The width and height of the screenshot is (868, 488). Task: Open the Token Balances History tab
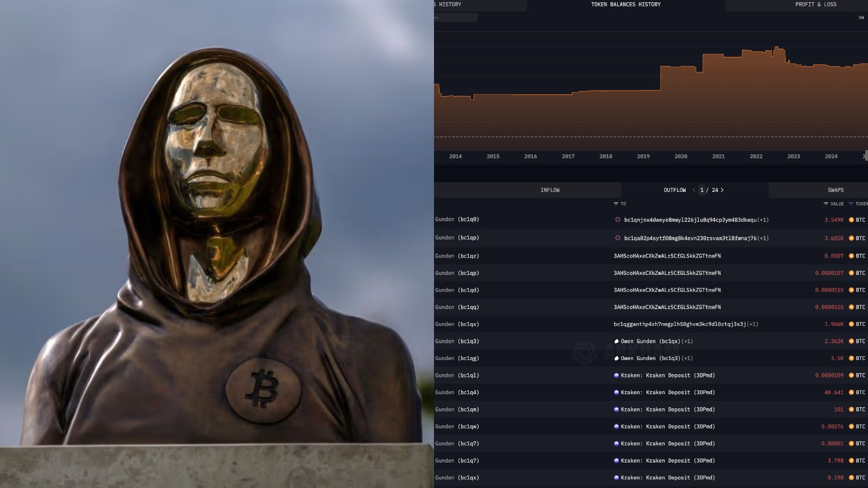(626, 4)
